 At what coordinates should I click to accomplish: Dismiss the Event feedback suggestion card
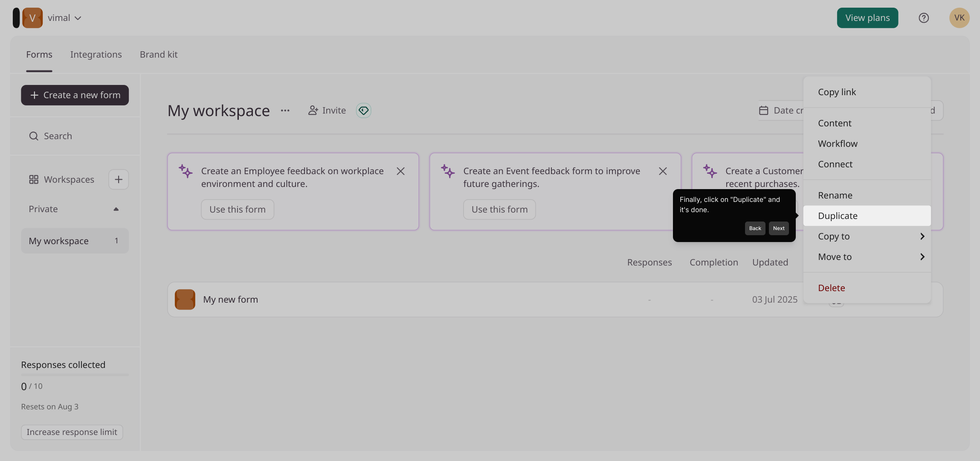[663, 171]
